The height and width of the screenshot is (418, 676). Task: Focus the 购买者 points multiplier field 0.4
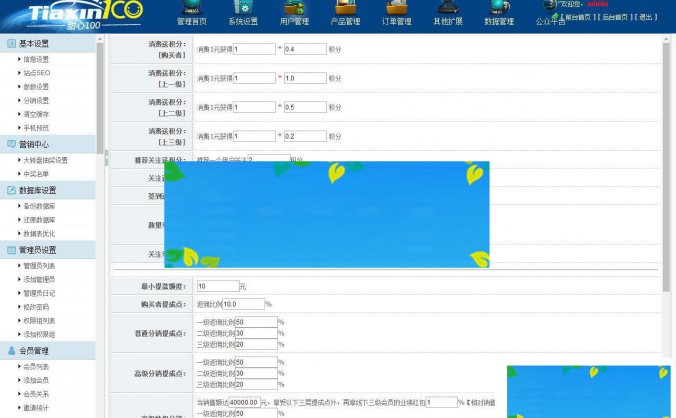pos(305,49)
